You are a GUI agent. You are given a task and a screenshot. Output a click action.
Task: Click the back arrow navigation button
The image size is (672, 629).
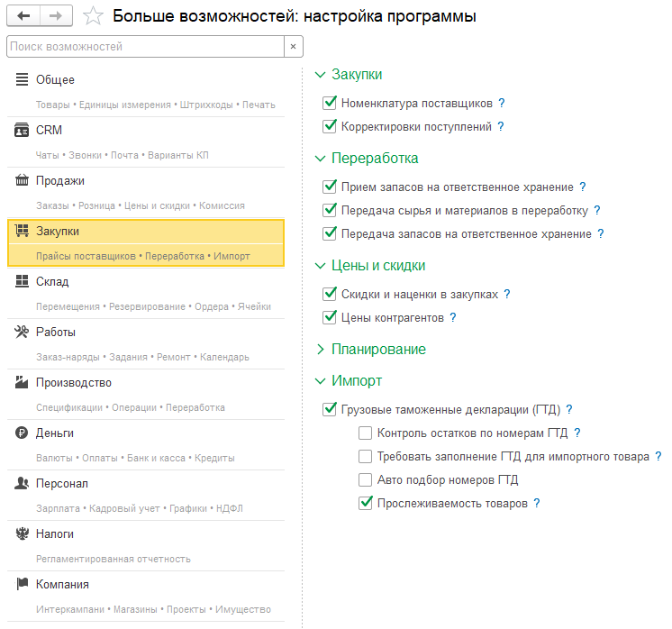point(23,16)
